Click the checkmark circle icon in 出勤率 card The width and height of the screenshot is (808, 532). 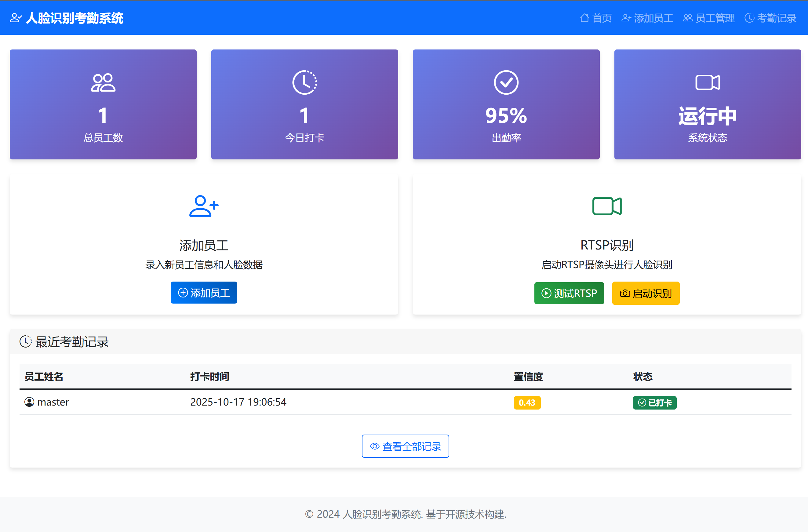(506, 82)
